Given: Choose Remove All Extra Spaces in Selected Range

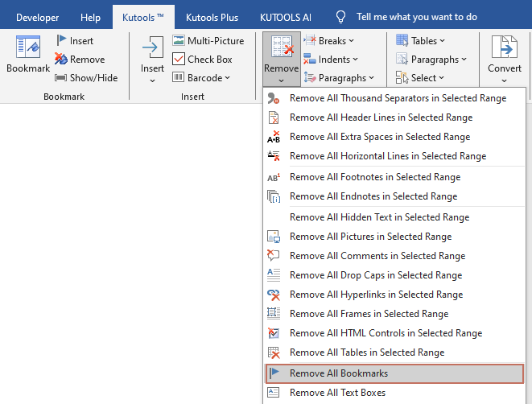Looking at the screenshot, I should pos(394,137).
